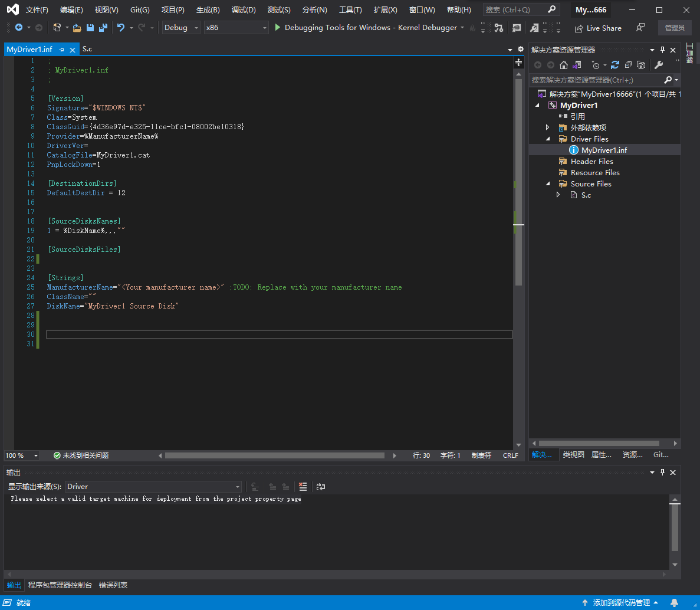Switch to the 程序包管理器控制台 tab
Viewport: 700px width, 610px height.
60,585
